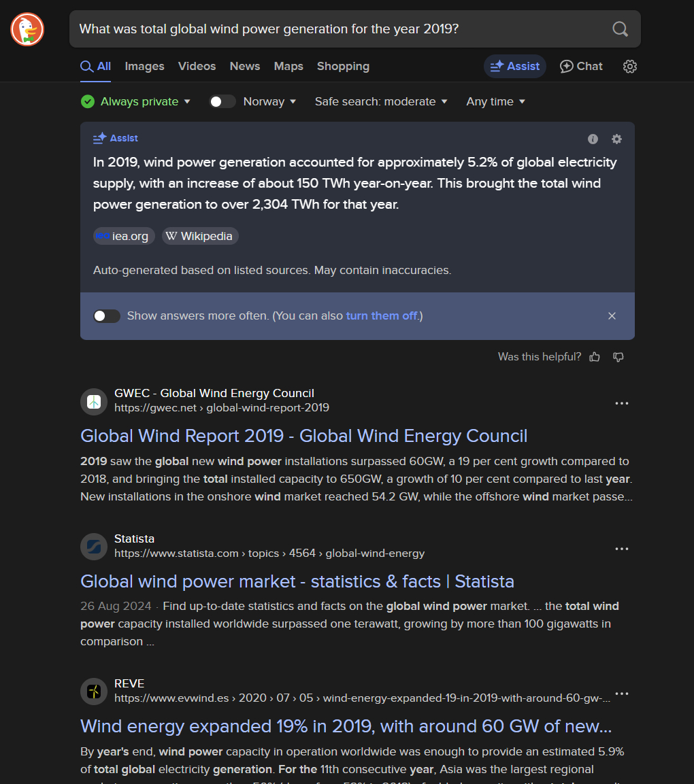This screenshot has height=784, width=694.
Task: Switch to the Videos tab
Action: 197,67
